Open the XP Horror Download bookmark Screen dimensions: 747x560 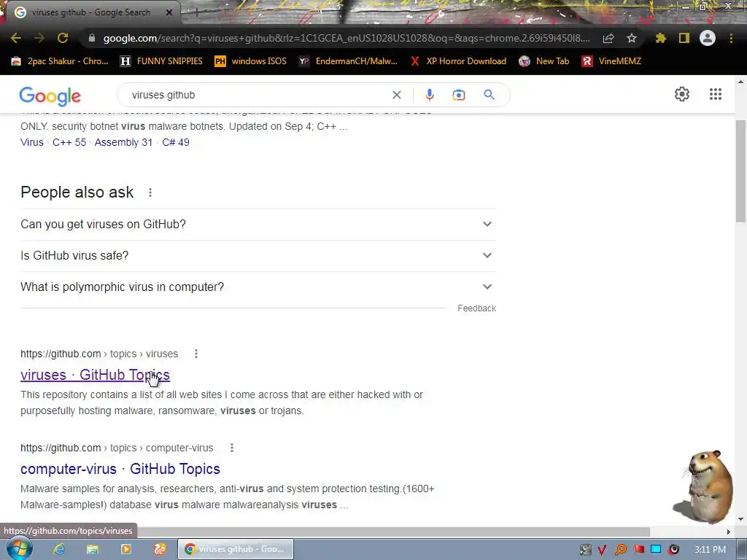tap(458, 61)
